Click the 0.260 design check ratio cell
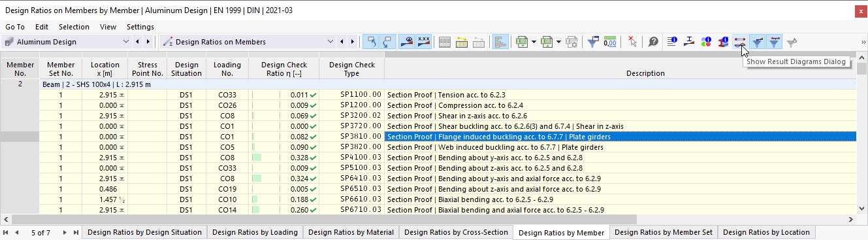This screenshot has width=868, height=240. click(284, 210)
